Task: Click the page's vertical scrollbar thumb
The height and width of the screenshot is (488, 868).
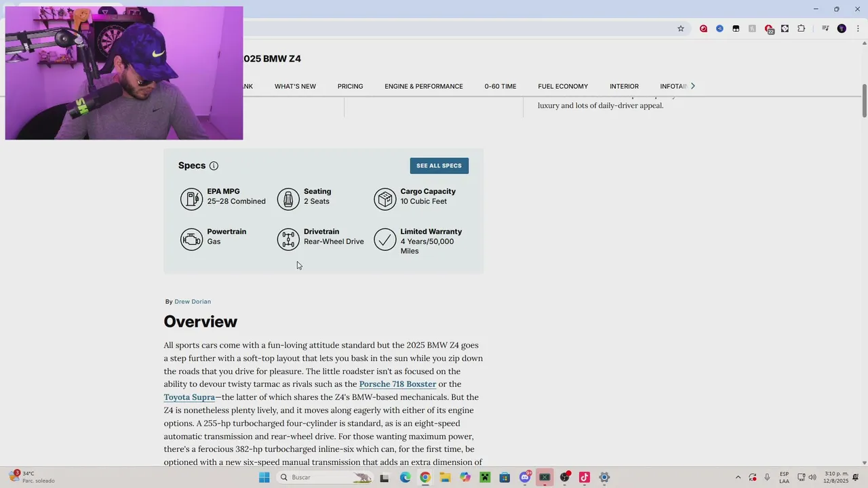Action: click(x=864, y=100)
